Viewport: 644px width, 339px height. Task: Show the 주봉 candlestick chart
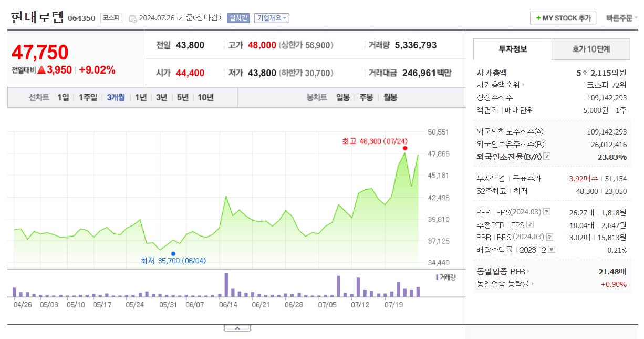point(366,97)
